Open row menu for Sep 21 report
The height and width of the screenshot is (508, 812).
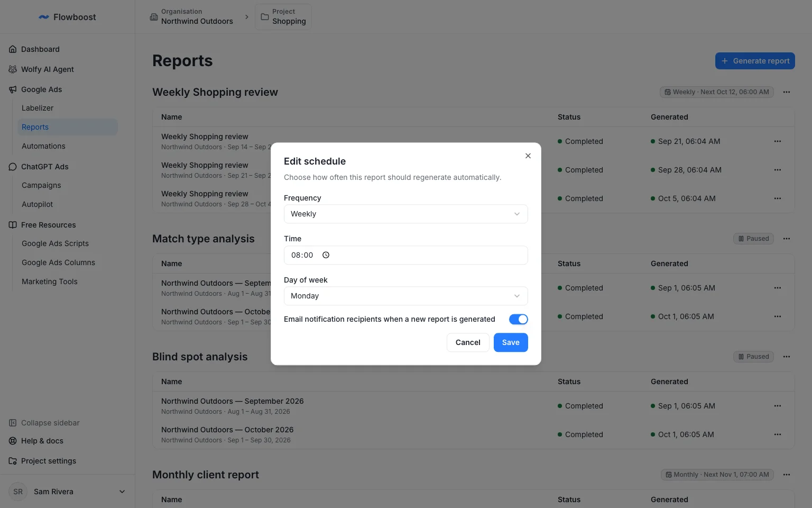777,141
